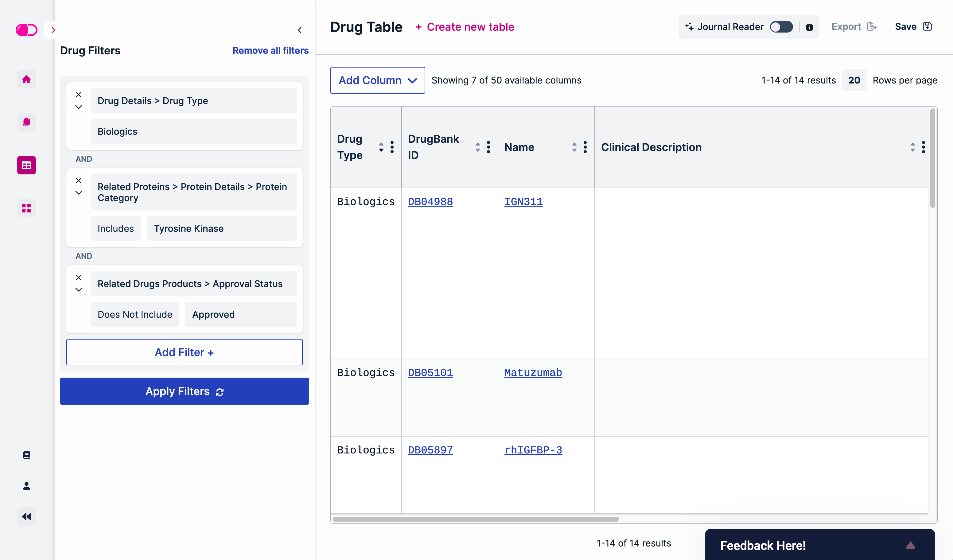Click the rewind collapse sidebar icon

point(26,516)
